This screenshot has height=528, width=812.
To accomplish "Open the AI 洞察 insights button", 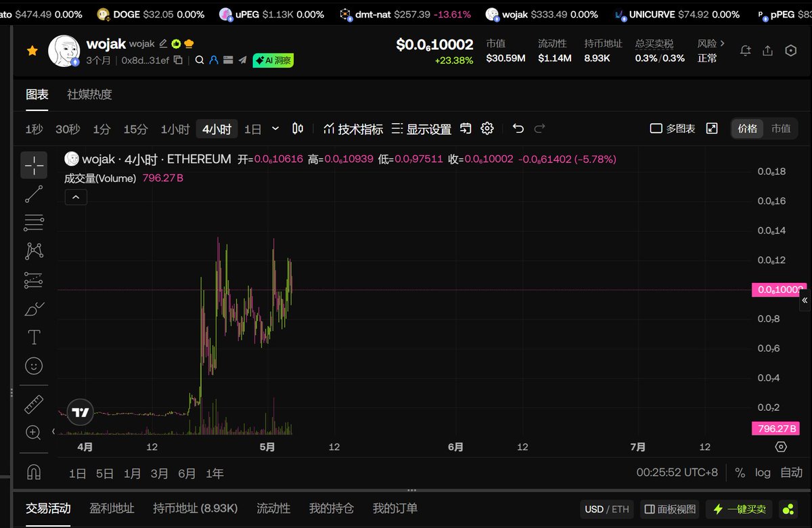I will pos(273,60).
